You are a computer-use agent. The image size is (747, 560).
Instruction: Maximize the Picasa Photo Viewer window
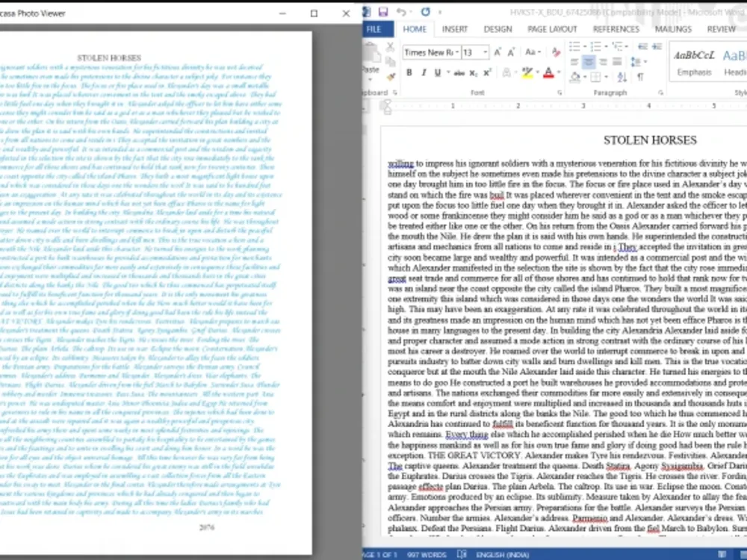[x=314, y=13]
